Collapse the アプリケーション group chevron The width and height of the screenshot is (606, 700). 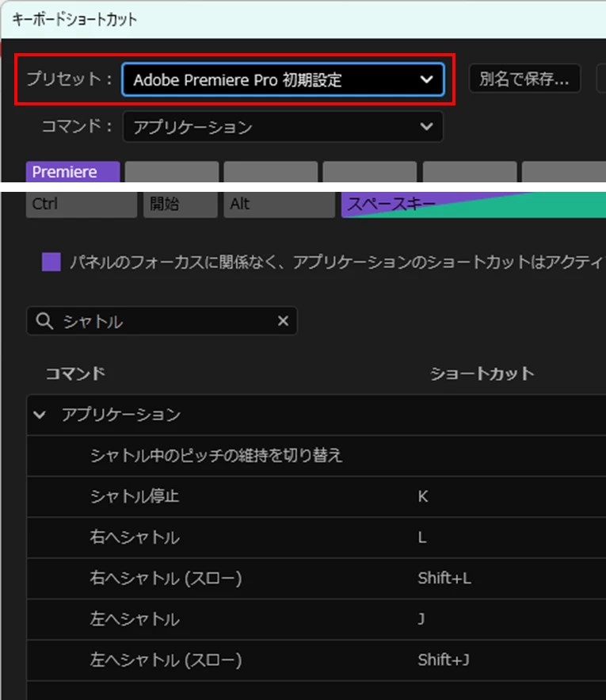[x=40, y=415]
